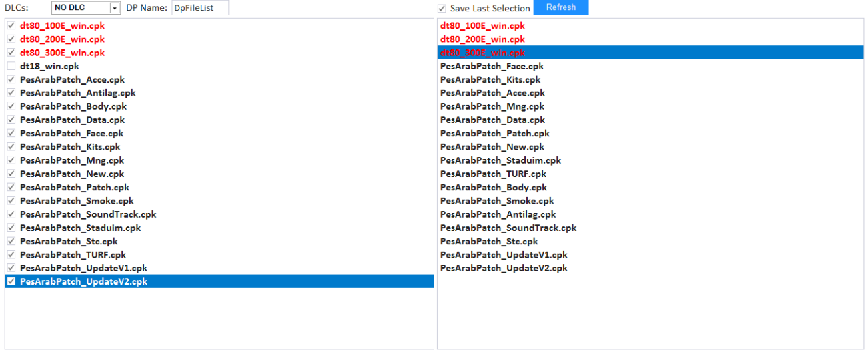
Task: Toggle PesArabPatch_Patch.cpk checkbox in left list
Action: (11, 187)
